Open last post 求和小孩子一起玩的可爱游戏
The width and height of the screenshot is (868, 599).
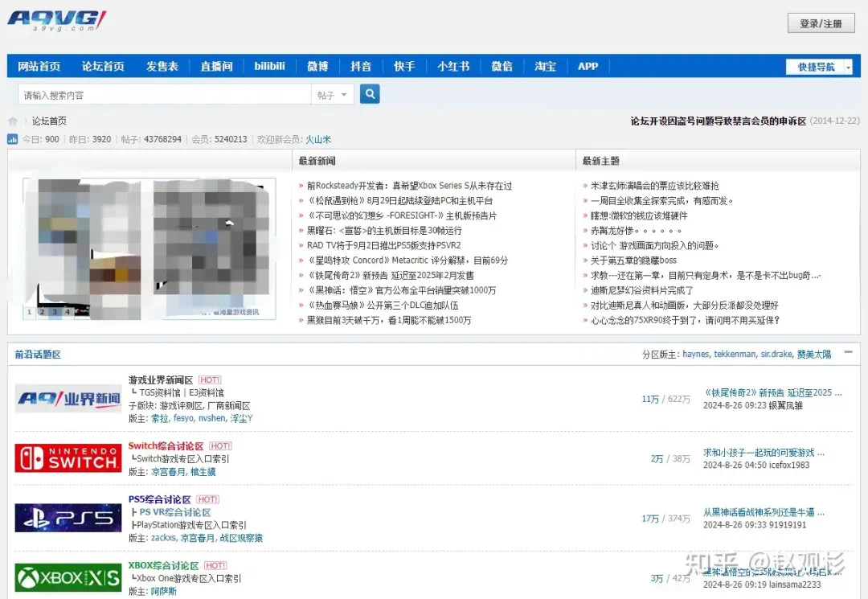click(764, 453)
